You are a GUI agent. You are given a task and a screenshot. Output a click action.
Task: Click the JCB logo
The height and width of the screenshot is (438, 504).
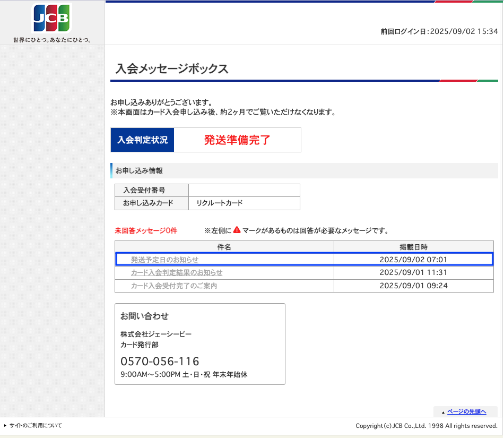[x=52, y=18]
